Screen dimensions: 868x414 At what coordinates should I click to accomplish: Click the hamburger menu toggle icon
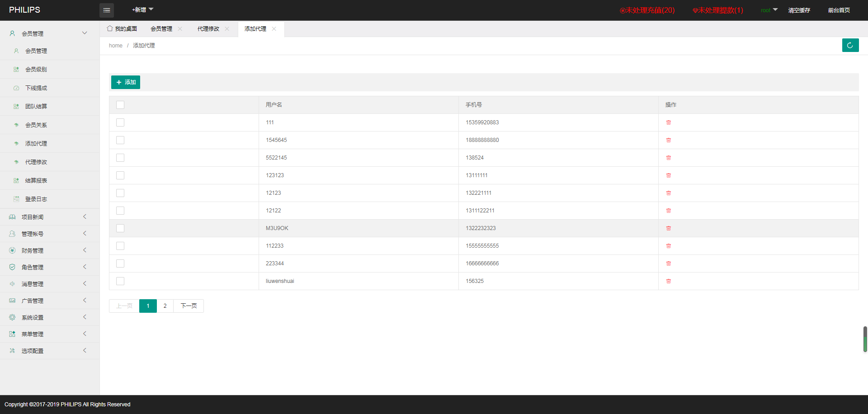[107, 10]
